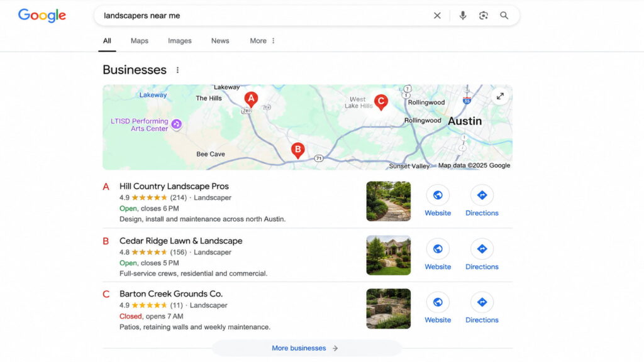
Task: Click the 4.9 rating with 11 reviews
Action: 151,305
